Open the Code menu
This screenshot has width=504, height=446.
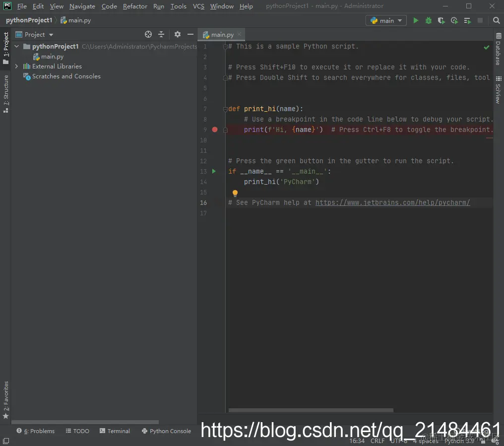pos(109,6)
